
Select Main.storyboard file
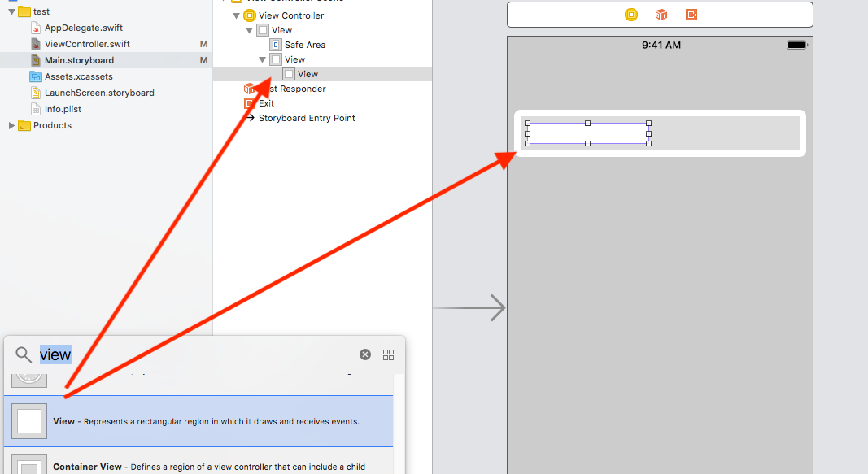(x=79, y=60)
